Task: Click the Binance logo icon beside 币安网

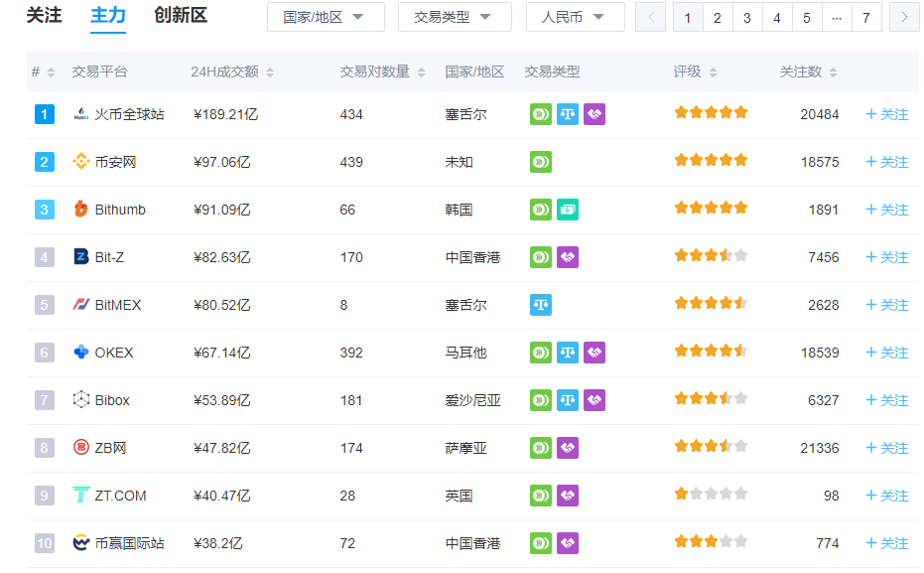Action: pyautogui.click(x=80, y=161)
